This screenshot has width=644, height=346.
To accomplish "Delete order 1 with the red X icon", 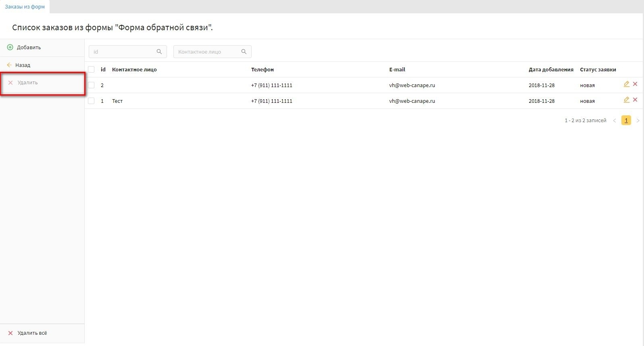I will point(635,100).
